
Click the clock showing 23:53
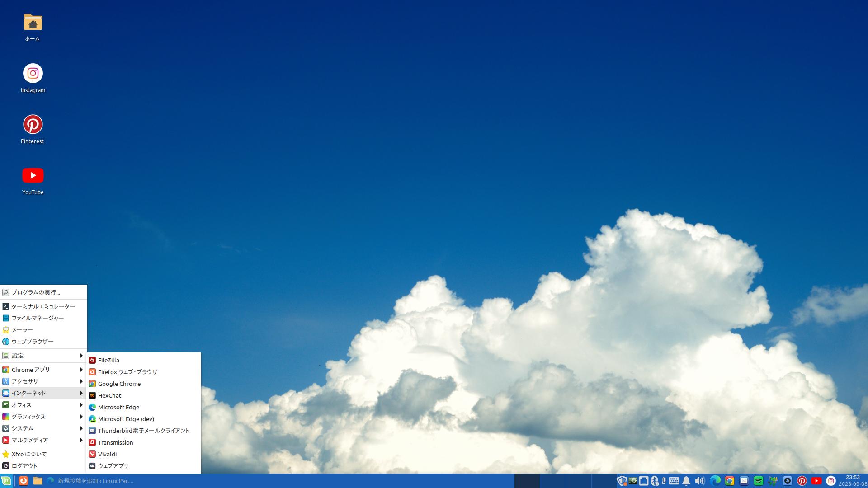click(x=853, y=481)
